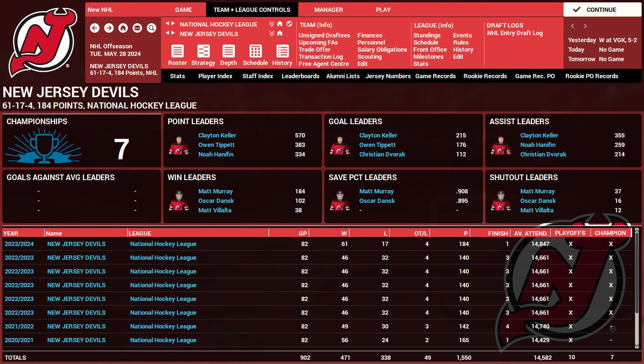Open the Scouting link
The height and width of the screenshot is (364, 644).
point(369,56)
